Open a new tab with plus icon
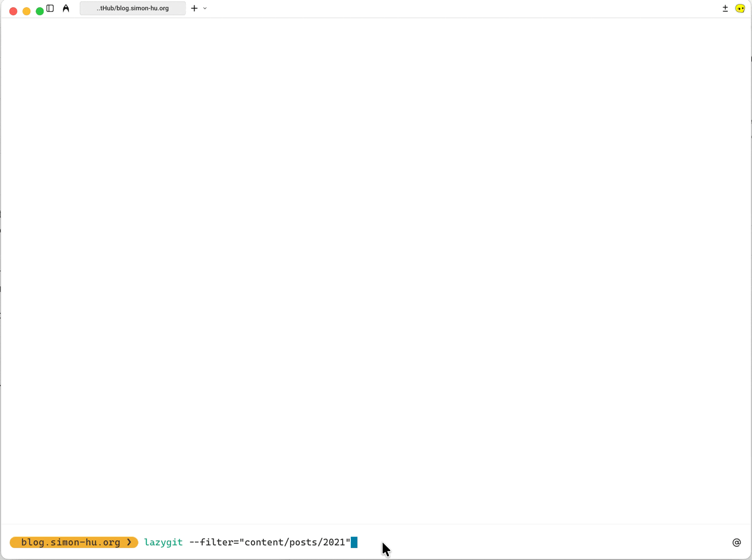Viewport: 752px width, 560px height. click(x=194, y=8)
